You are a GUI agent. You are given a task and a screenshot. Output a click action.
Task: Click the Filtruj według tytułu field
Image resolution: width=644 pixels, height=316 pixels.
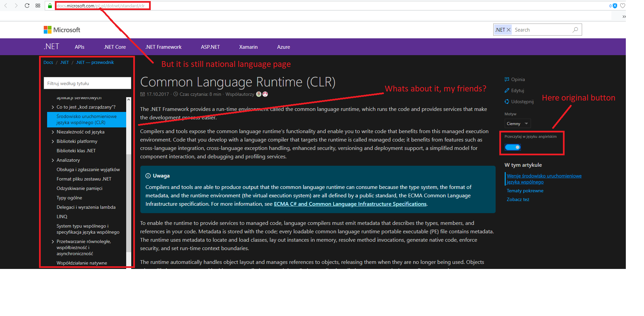click(87, 83)
